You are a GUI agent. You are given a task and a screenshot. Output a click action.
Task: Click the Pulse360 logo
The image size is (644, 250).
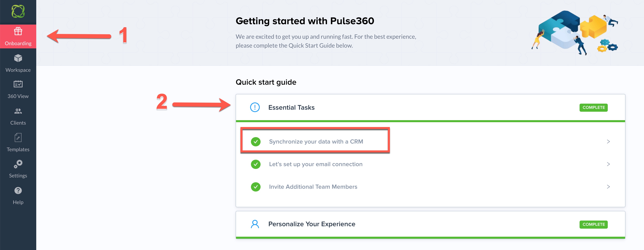click(18, 11)
